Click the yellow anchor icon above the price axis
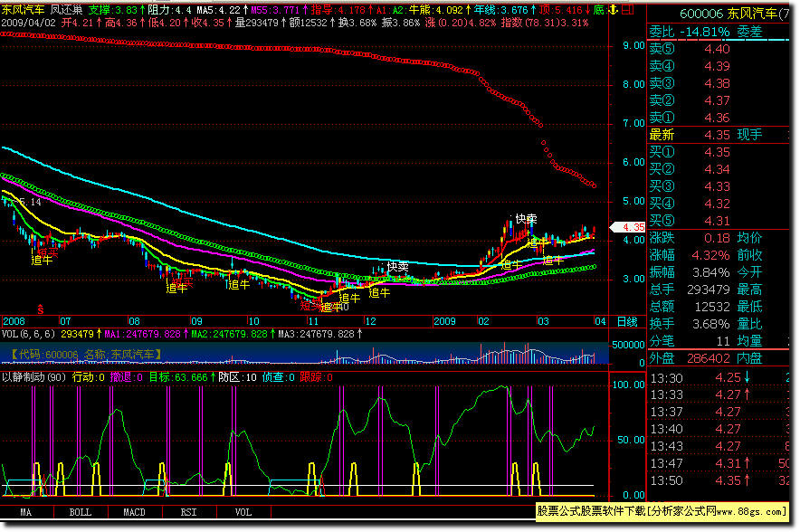This screenshot has height=532, width=800. (x=614, y=9)
